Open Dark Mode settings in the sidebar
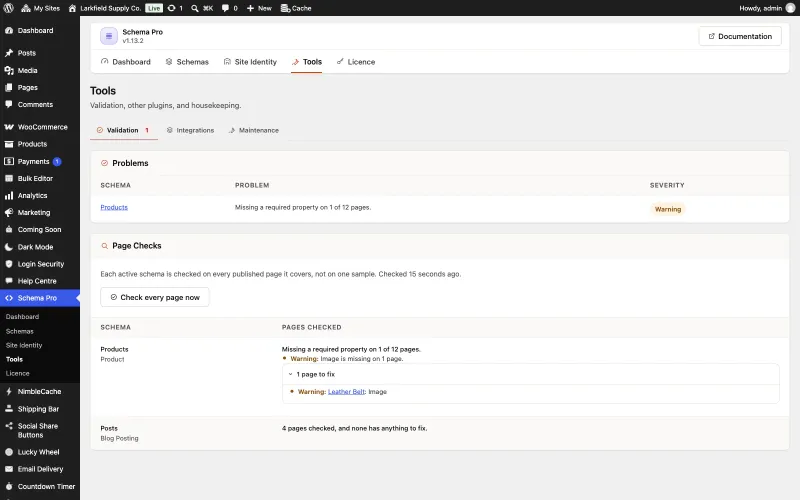The height and width of the screenshot is (500, 800). pos(40,247)
